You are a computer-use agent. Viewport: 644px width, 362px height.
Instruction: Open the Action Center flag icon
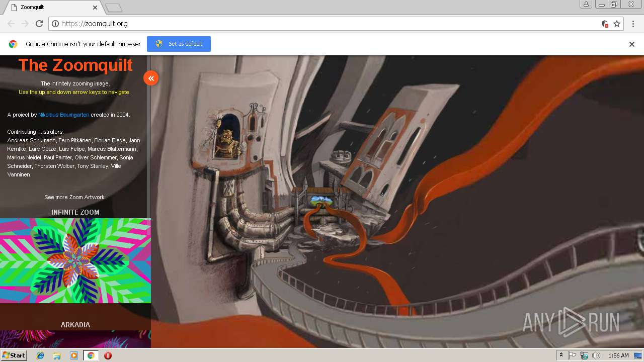coord(572,355)
